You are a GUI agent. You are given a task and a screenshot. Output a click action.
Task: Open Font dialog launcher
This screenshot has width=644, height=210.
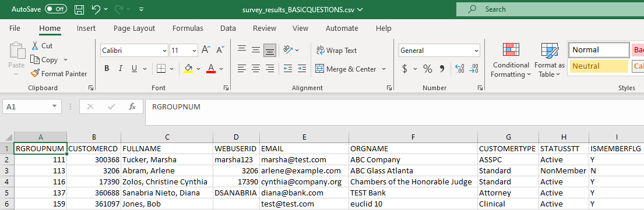226,88
